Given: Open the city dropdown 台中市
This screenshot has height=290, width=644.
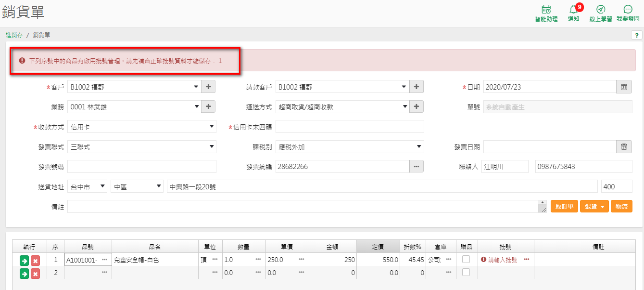Looking at the screenshot, I should pyautogui.click(x=88, y=186).
